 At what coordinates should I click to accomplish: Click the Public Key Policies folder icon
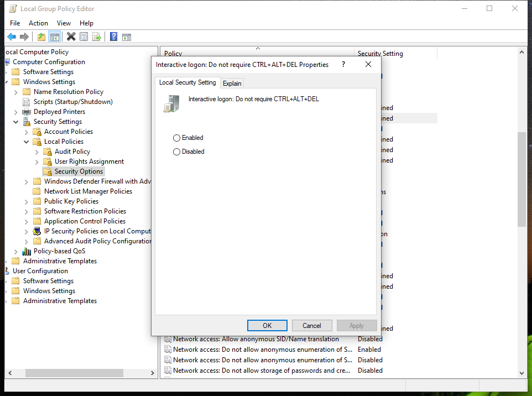click(37, 201)
